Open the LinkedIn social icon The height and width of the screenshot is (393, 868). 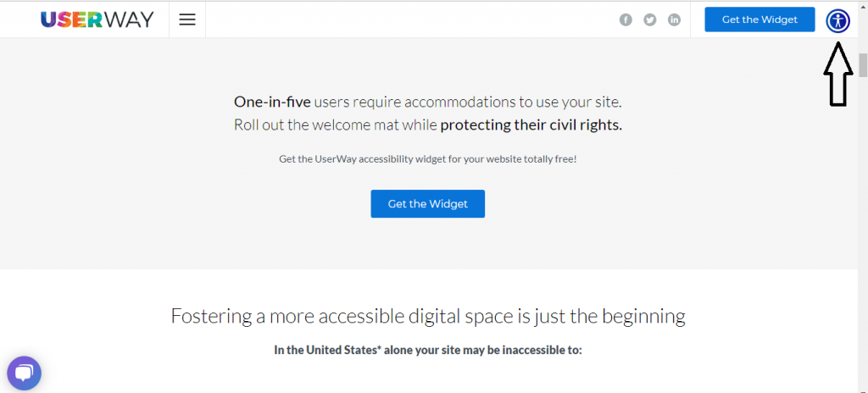pos(674,20)
